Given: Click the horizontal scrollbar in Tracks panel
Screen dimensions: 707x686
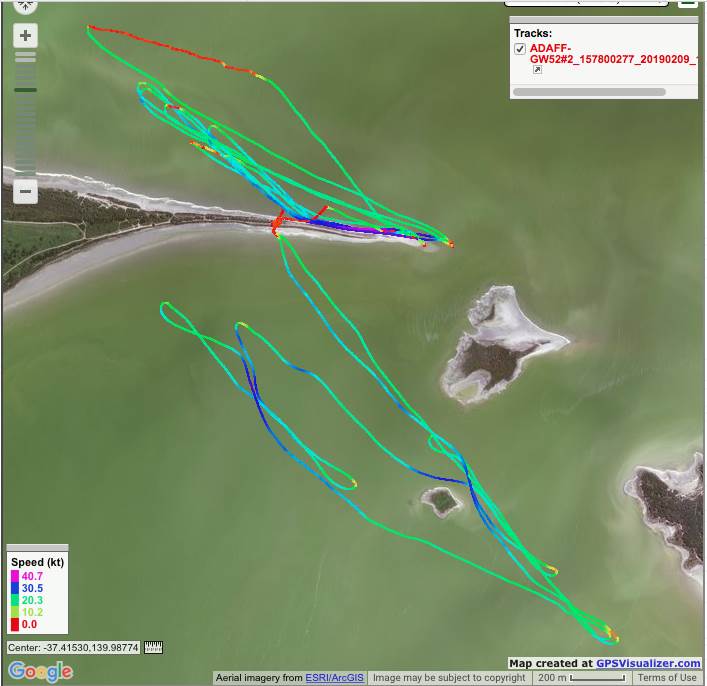Looking at the screenshot, I should tap(588, 92).
